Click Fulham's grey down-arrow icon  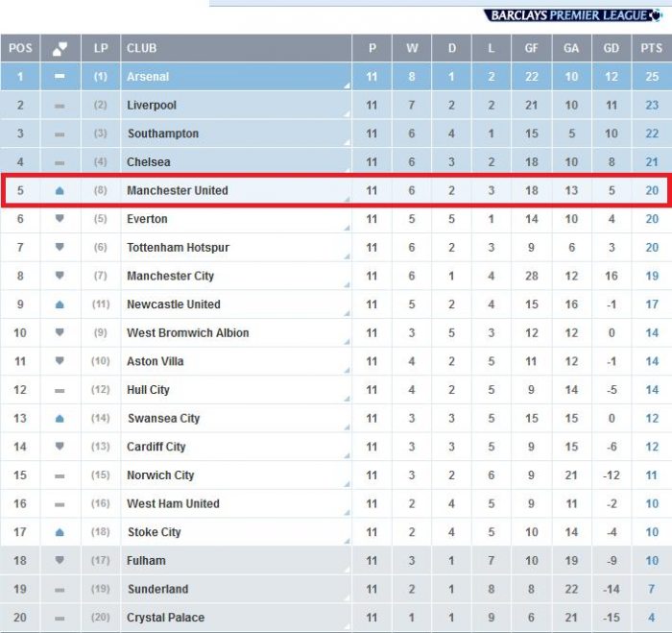pyautogui.click(x=60, y=560)
